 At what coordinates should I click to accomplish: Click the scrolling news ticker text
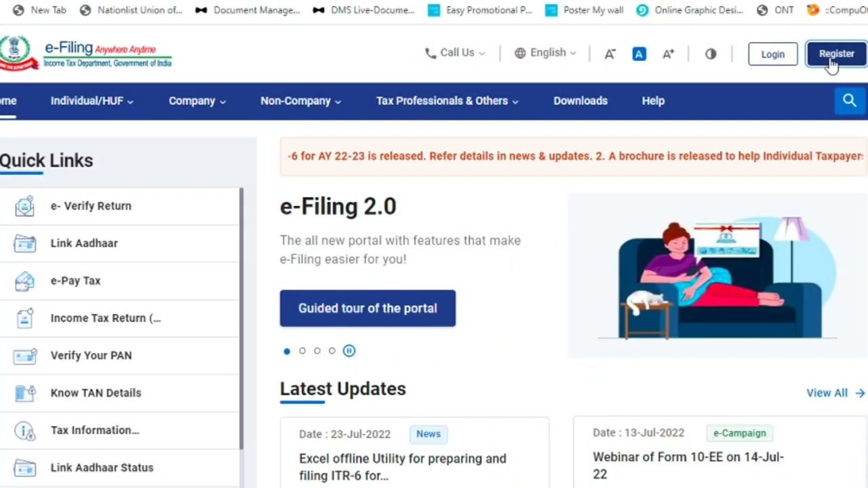pyautogui.click(x=574, y=156)
